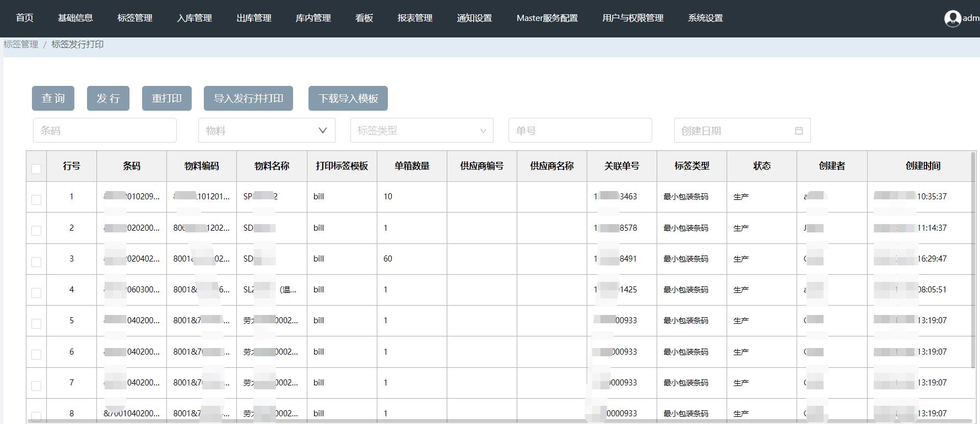Click the 单号 search field
This screenshot has height=424, width=980.
point(580,131)
